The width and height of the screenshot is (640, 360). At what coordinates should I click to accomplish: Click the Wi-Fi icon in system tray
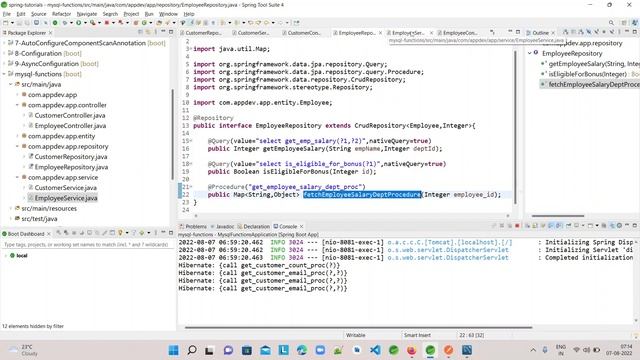pos(576,350)
